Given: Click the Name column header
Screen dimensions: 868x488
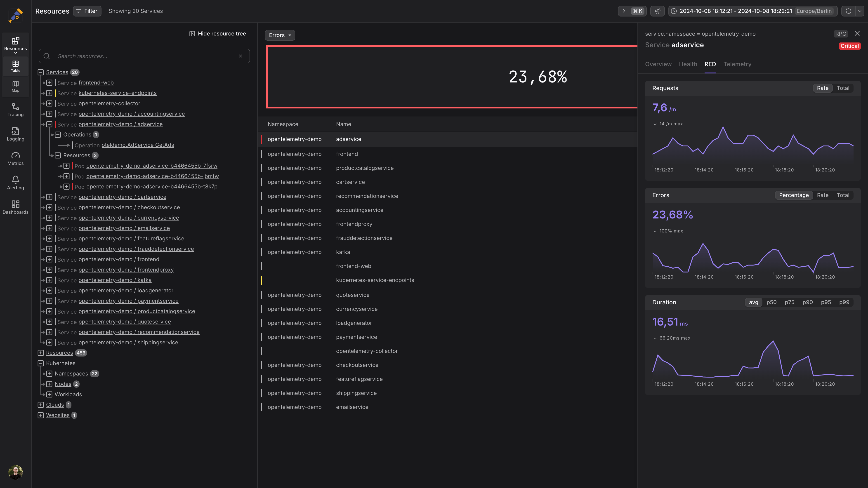Looking at the screenshot, I should pos(343,124).
